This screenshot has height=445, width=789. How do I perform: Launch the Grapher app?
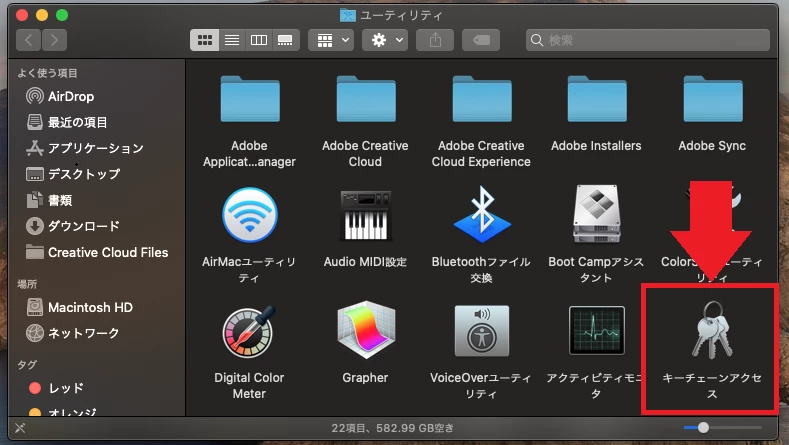(x=366, y=330)
